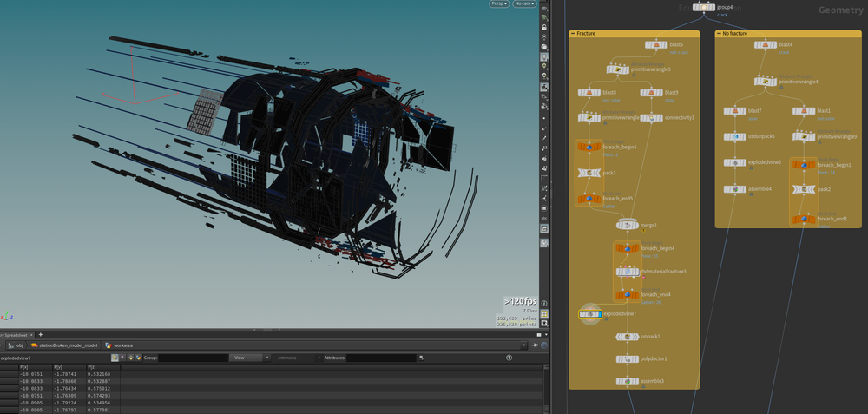Collapse the No fracture network box
Image resolution: width=868 pixels, height=414 pixels.
tap(719, 33)
